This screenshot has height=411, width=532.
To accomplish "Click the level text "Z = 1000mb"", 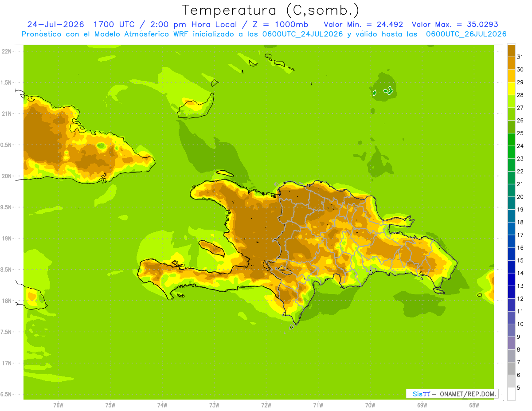I will coord(279,24).
